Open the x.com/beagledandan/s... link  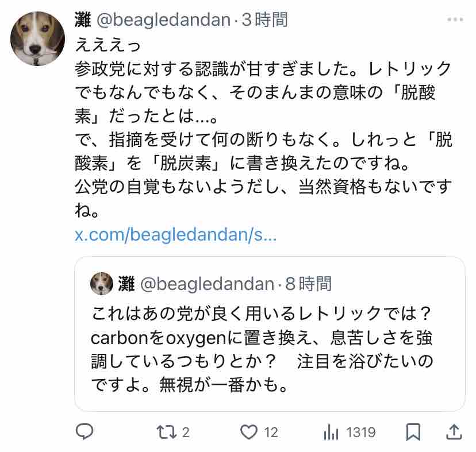point(176,235)
